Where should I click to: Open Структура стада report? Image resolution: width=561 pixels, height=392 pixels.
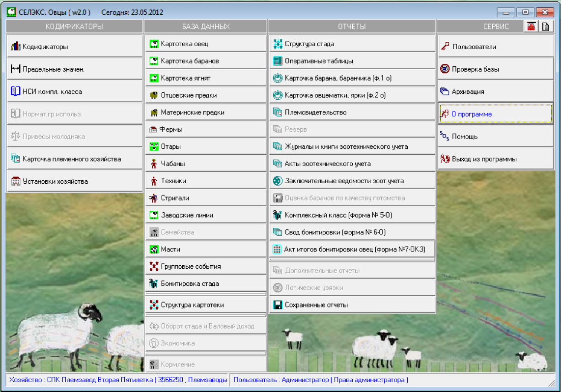(x=352, y=44)
